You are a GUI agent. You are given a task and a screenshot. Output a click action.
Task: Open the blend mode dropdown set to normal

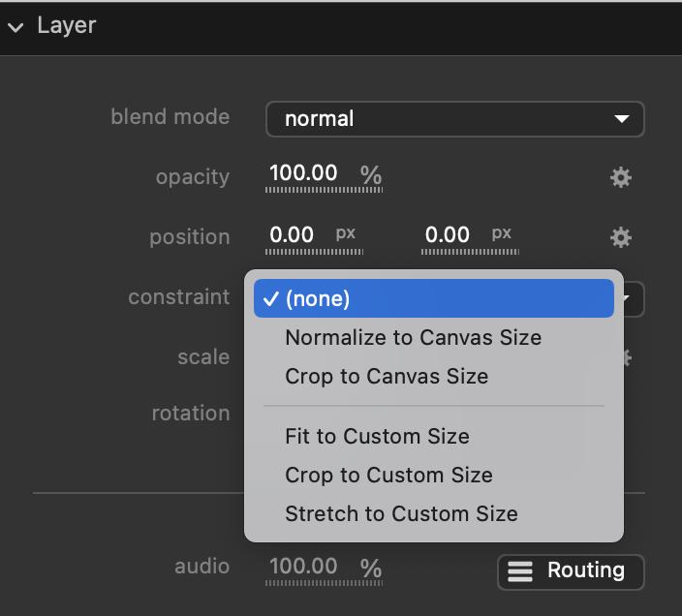tap(454, 119)
